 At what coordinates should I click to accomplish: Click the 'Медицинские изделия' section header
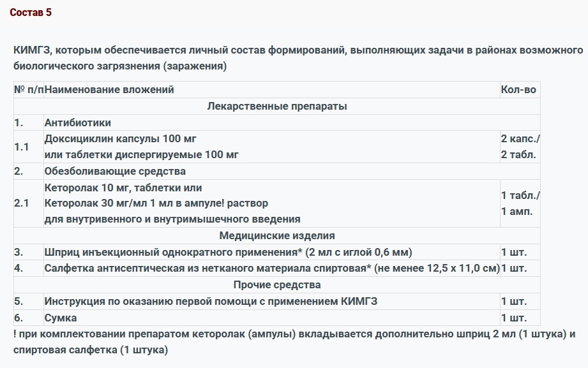(276, 235)
